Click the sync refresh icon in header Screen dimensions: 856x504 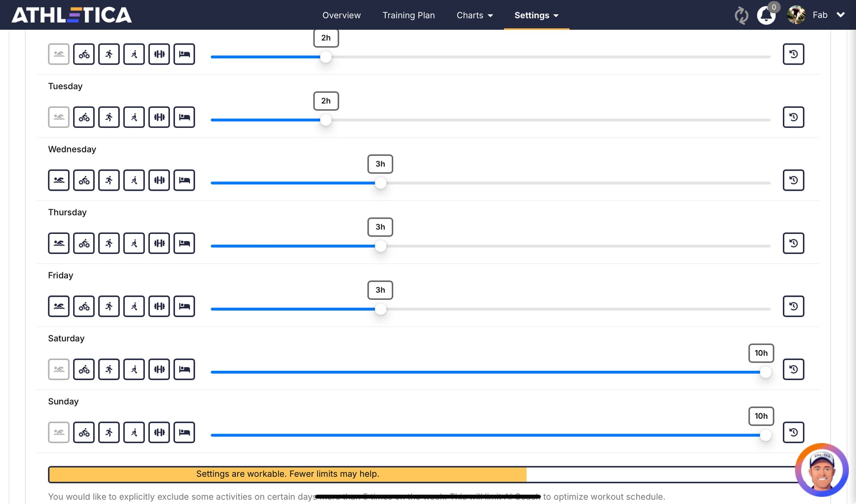pos(741,15)
